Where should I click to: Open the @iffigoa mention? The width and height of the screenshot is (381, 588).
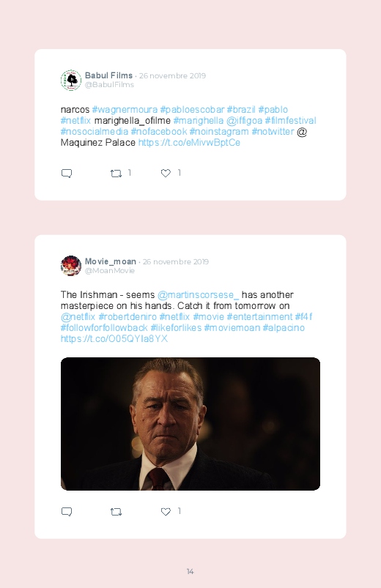(244, 120)
